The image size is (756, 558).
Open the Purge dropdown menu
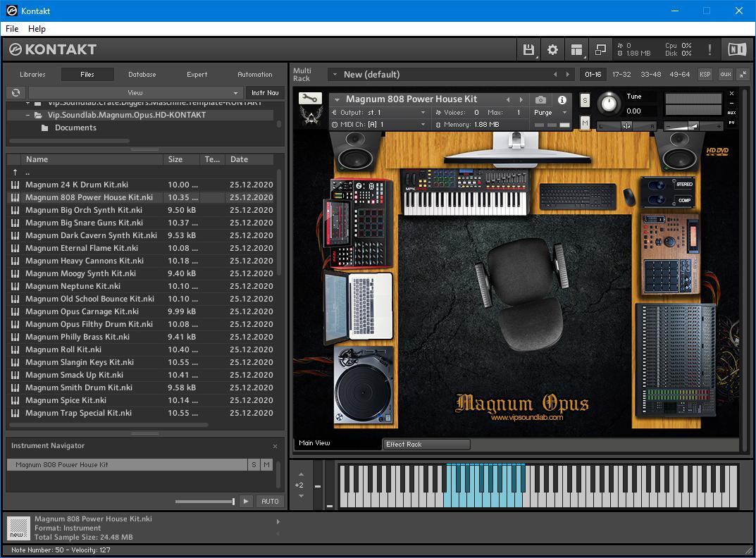click(550, 113)
